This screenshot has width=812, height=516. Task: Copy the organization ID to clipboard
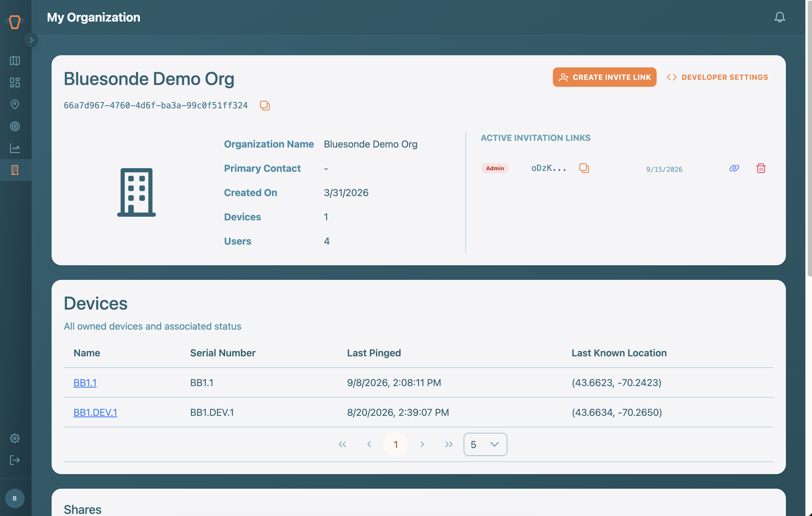coord(265,106)
